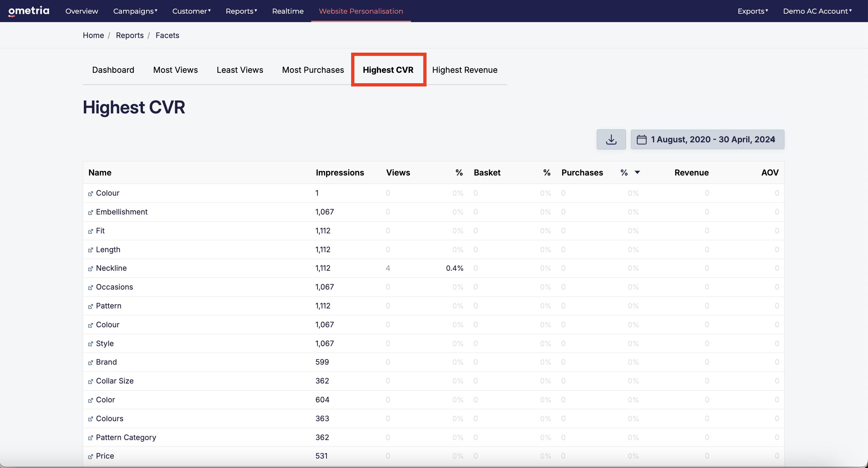Click the Reports breadcrumb link
Screen dimensions: 868x468
tap(130, 35)
